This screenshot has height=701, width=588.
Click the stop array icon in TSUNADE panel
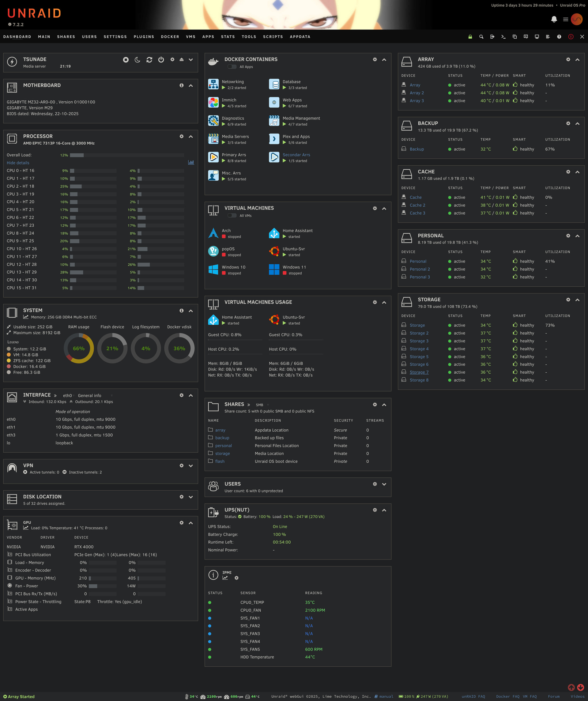pos(126,60)
